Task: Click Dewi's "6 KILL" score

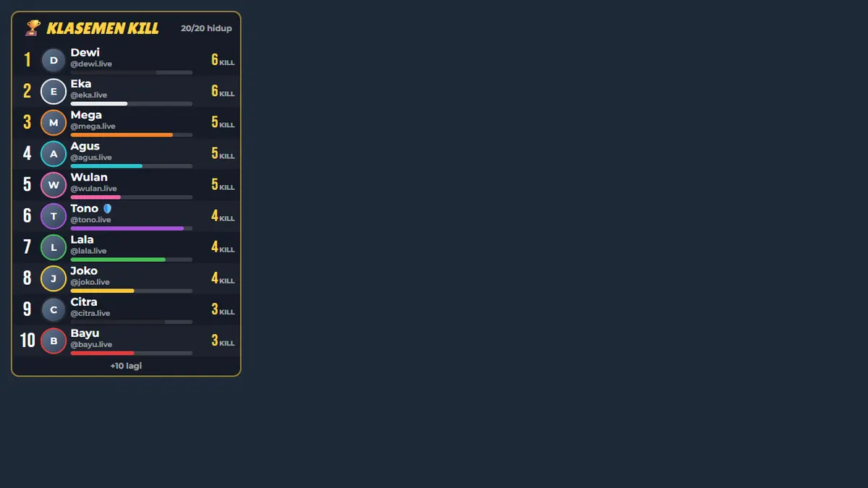Action: 223,60
